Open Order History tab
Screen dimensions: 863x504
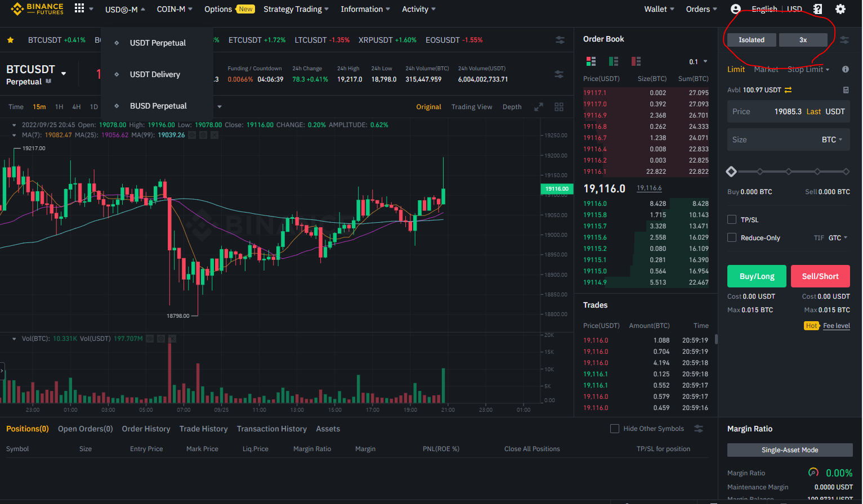(146, 429)
